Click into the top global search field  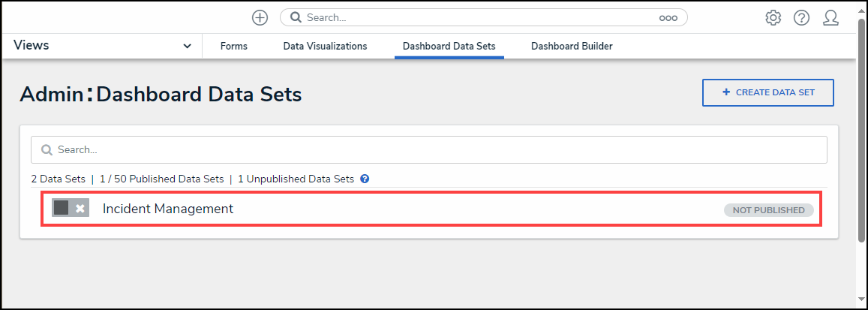(x=480, y=17)
